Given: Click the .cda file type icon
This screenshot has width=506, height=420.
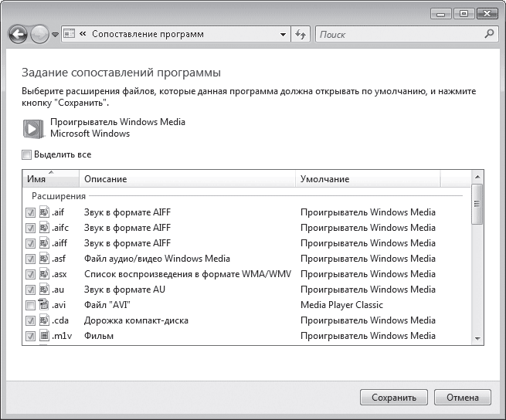Looking at the screenshot, I should [x=44, y=320].
